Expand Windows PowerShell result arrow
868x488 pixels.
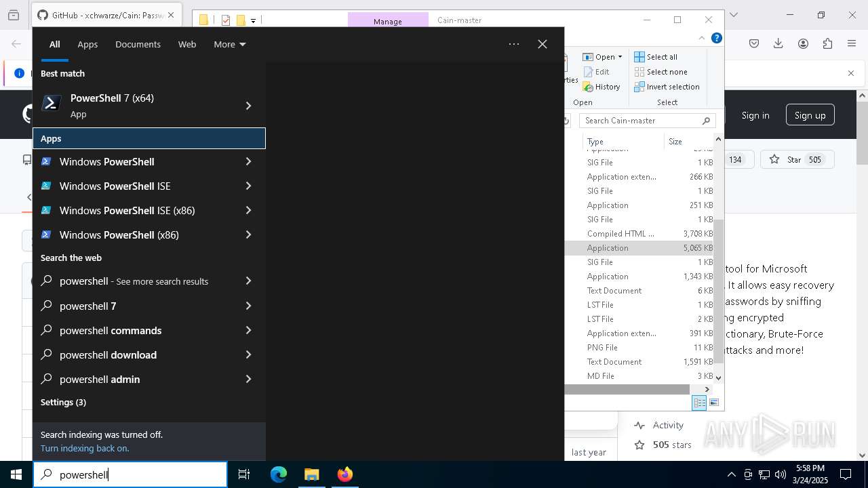pos(248,161)
